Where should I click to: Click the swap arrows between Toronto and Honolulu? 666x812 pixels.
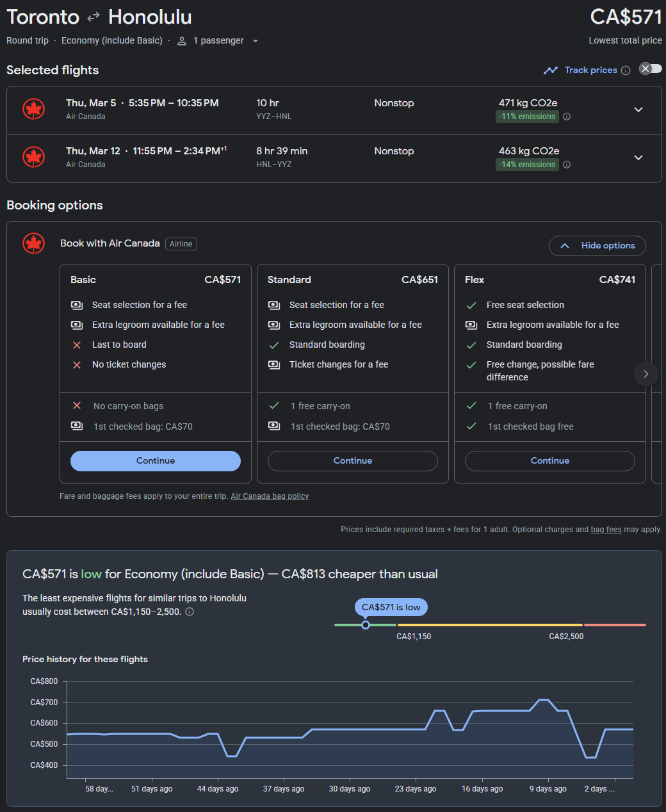pos(93,17)
